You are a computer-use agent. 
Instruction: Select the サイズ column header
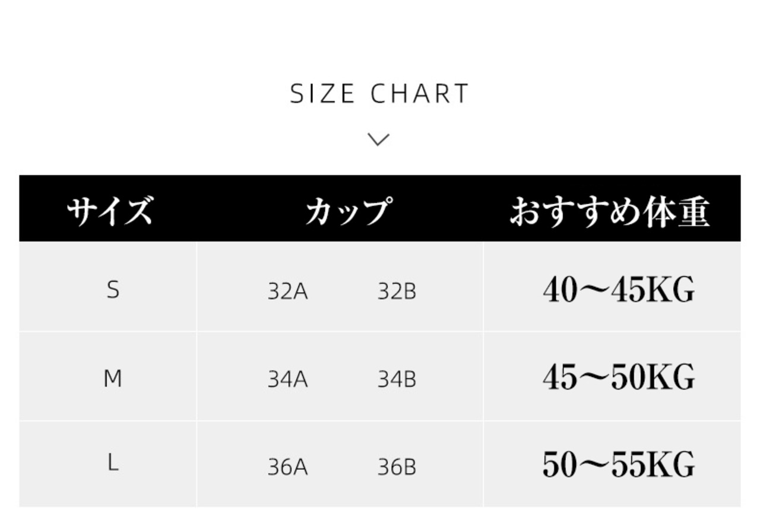(109, 210)
